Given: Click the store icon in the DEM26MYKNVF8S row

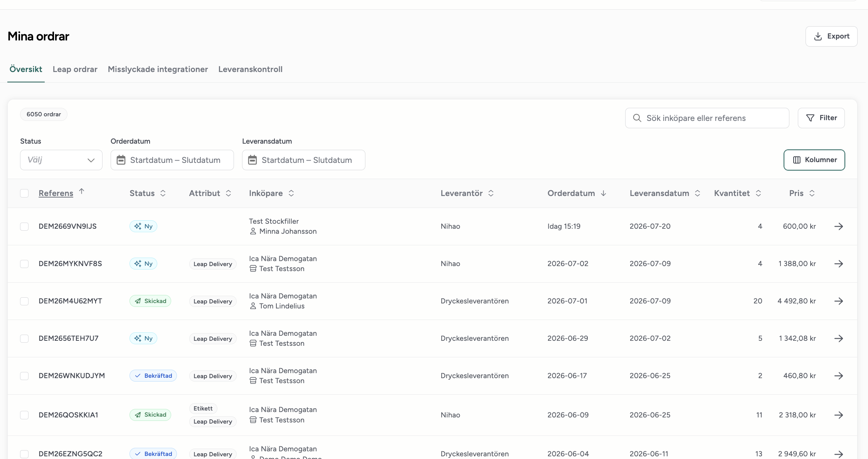Looking at the screenshot, I should pyautogui.click(x=253, y=269).
